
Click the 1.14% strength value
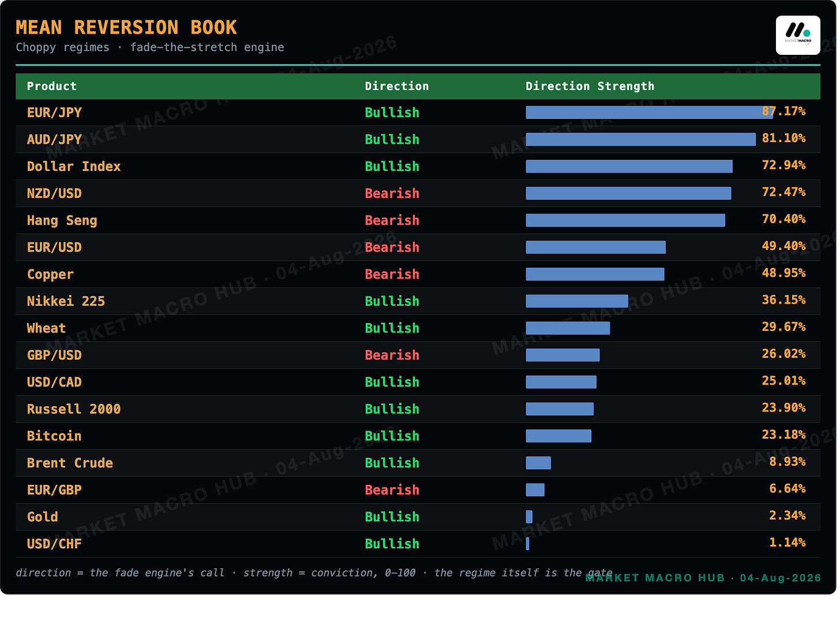coord(787,542)
